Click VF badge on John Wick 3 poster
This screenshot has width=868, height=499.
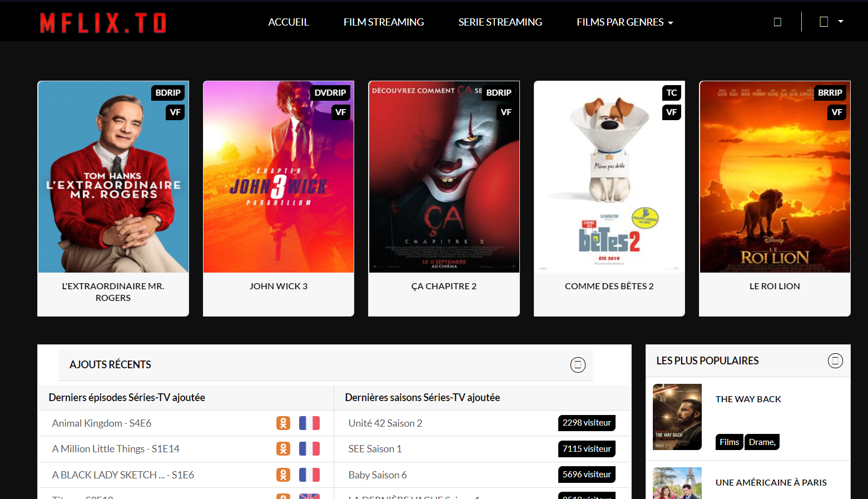coord(341,112)
